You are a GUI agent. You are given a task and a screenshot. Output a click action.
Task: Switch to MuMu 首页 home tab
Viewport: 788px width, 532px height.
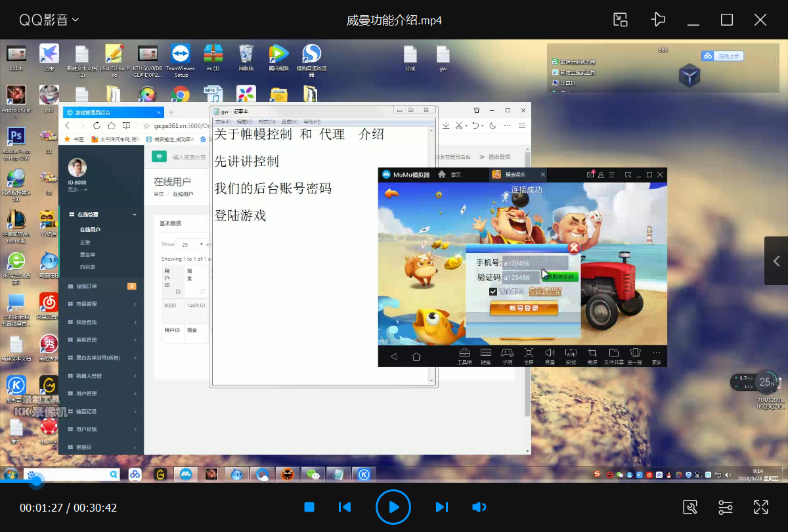pos(450,175)
